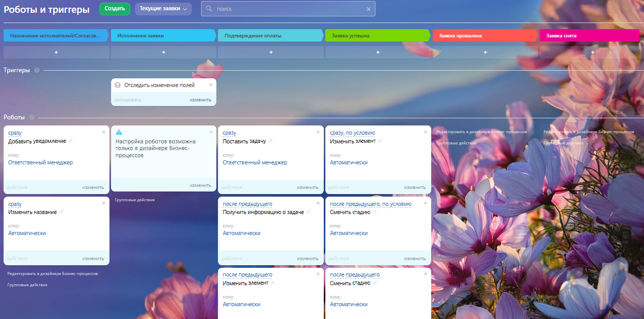Viewport: 644px width, 319px height.
Task: Open Групповые действия under Исполнение заявки column
Action: (x=135, y=200)
